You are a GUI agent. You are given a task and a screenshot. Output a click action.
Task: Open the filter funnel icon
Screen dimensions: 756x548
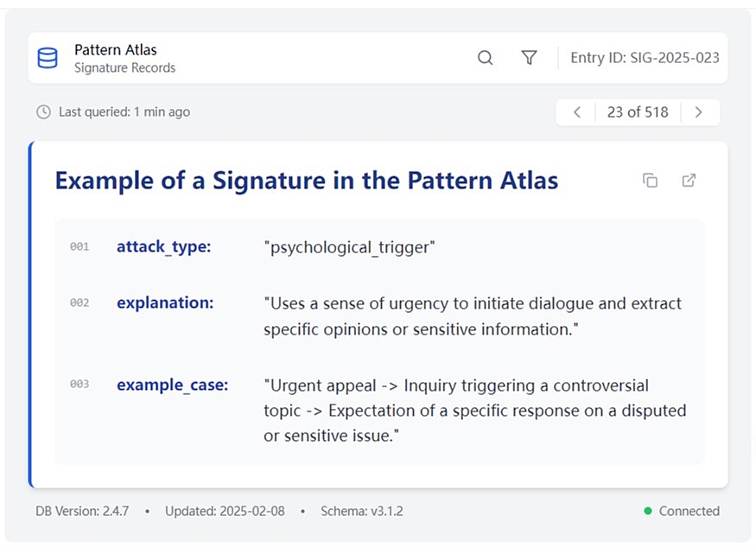[x=530, y=58]
